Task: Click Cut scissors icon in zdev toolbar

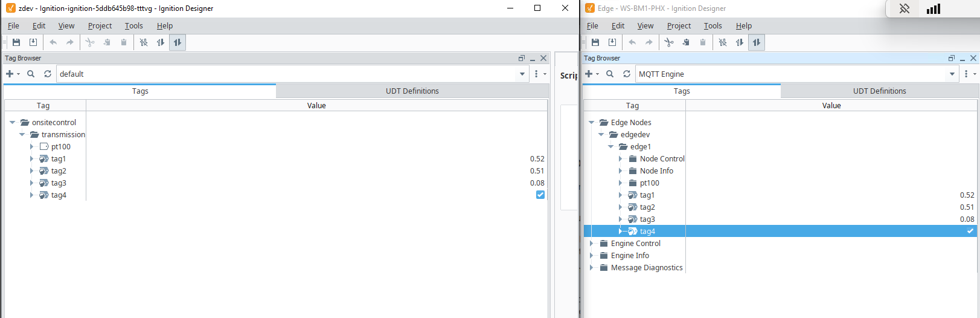Action: point(90,42)
